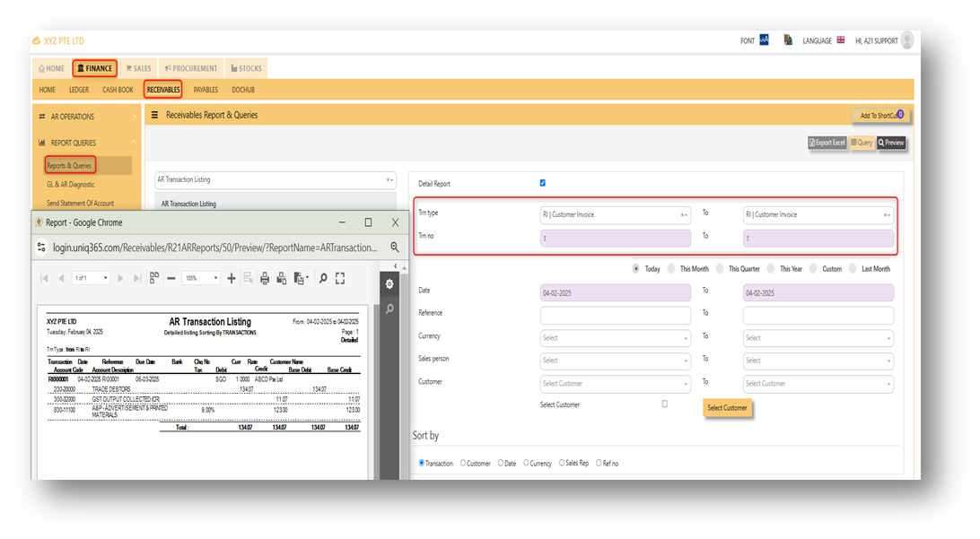The height and width of the screenshot is (539, 980).
Task: Click Query button
Action: pyautogui.click(x=862, y=143)
